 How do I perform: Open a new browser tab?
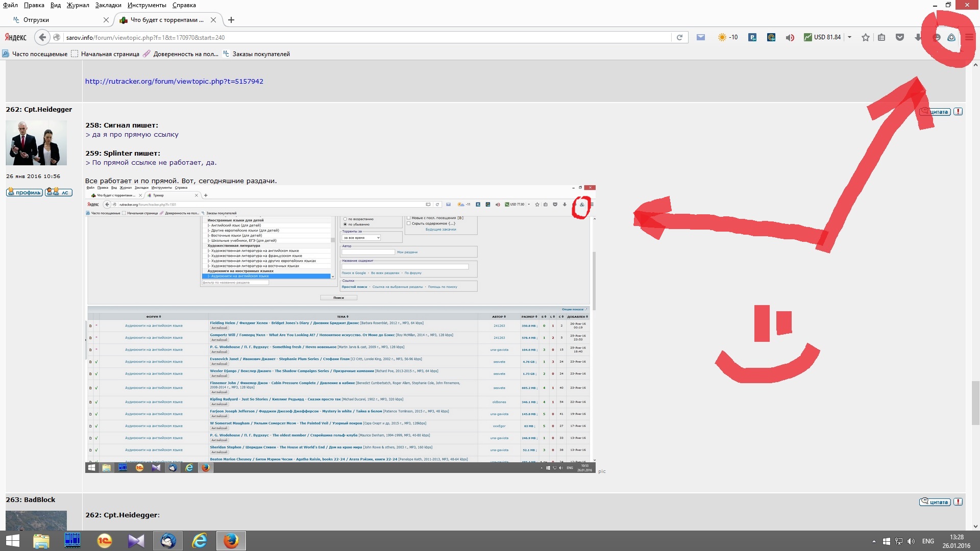[x=231, y=20]
